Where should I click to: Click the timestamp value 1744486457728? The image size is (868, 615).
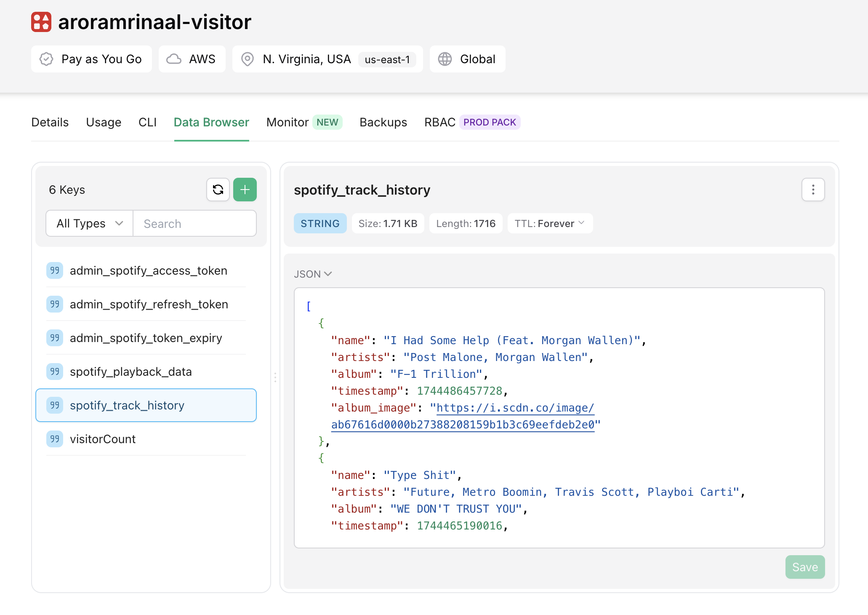pyautogui.click(x=460, y=391)
